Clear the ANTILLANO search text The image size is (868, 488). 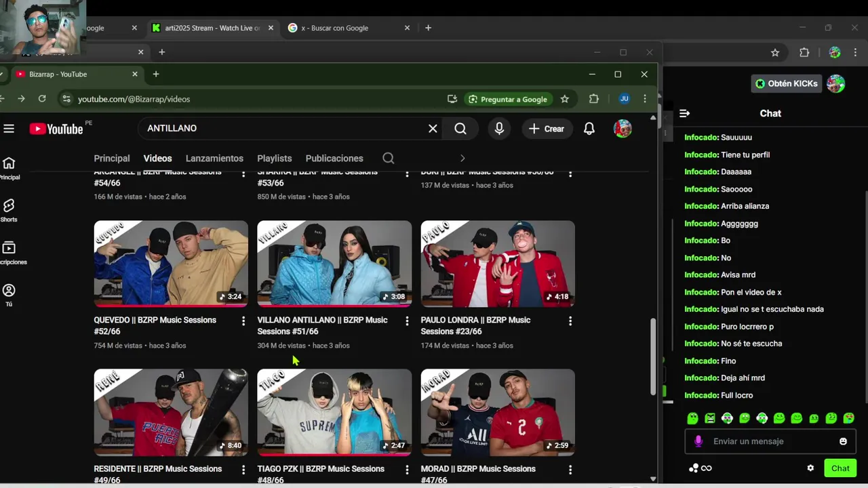[433, 129]
